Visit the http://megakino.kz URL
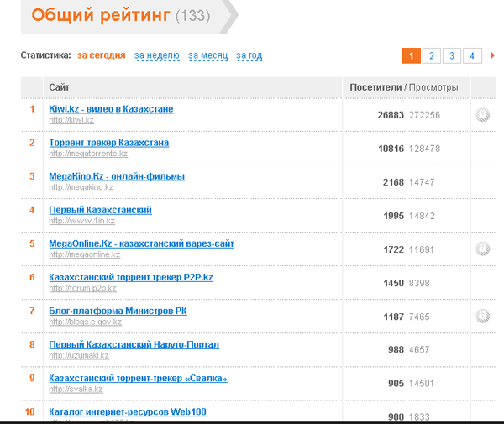Viewport: 504px width, 424px height. pyautogui.click(x=81, y=187)
